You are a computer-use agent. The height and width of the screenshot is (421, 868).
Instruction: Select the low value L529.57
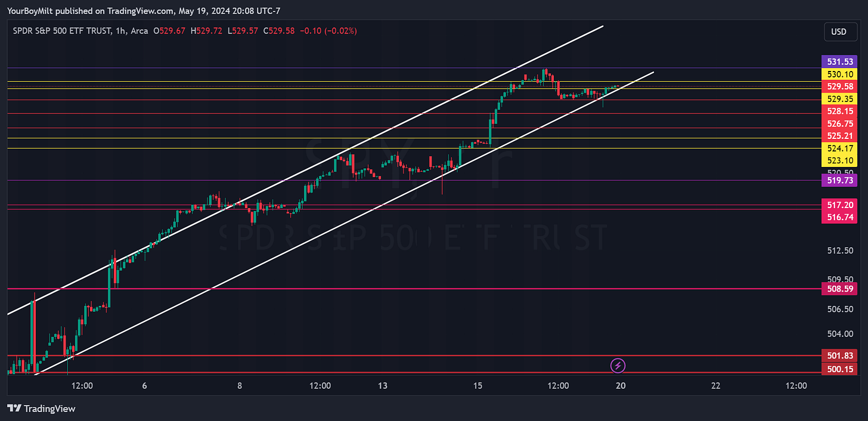click(243, 31)
